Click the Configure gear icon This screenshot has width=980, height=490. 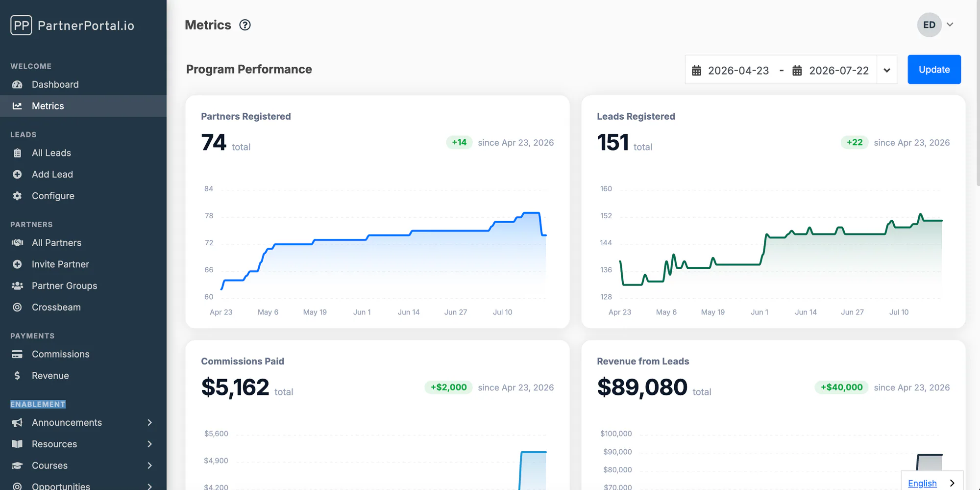17,196
